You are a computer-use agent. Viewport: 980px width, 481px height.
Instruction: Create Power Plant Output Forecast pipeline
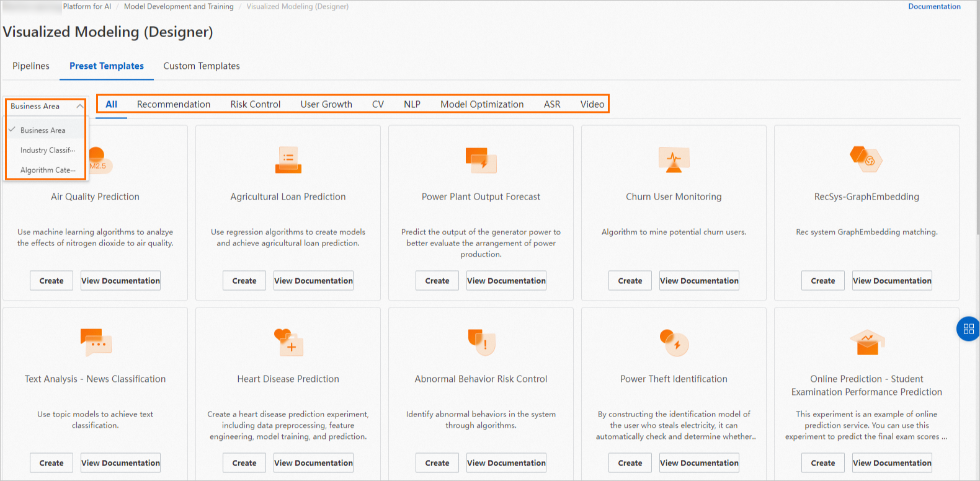point(437,281)
